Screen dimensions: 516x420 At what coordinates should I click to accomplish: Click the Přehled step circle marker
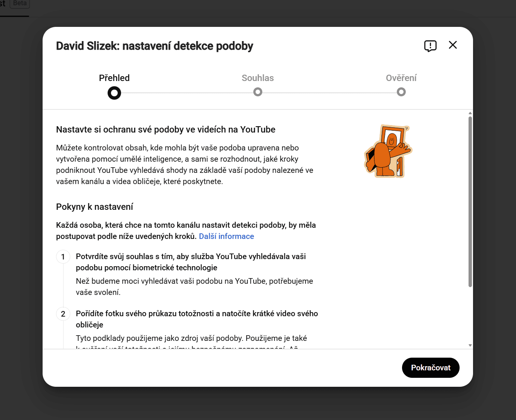pos(114,93)
